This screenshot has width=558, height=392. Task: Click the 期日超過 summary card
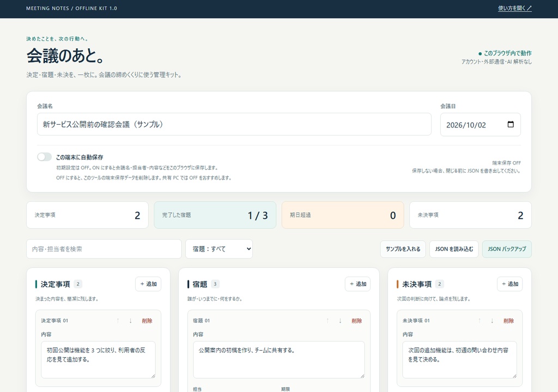[343, 215]
